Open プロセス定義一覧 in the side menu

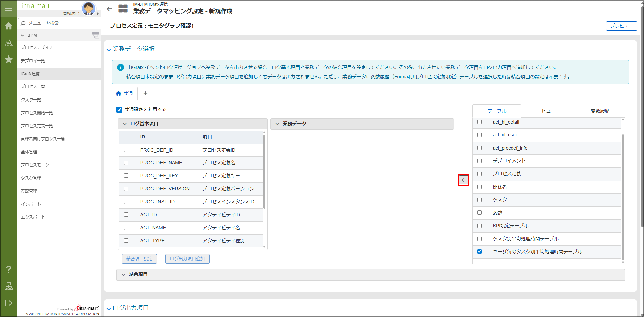click(x=37, y=126)
